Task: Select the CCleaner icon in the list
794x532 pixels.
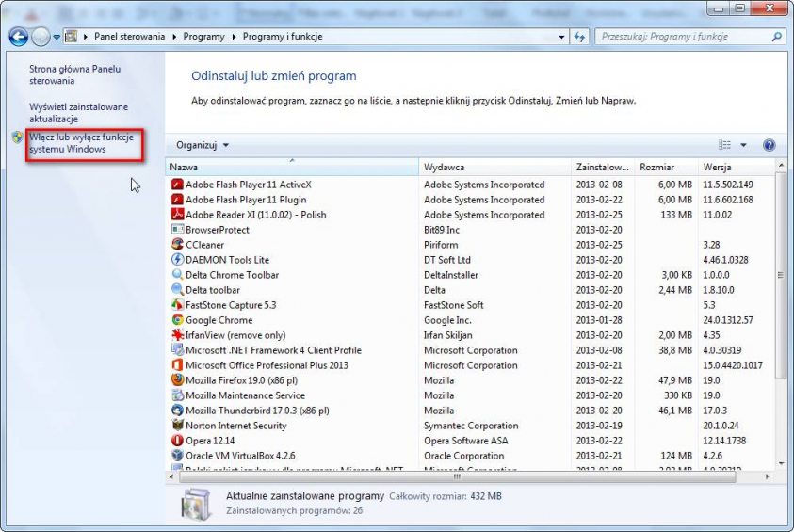Action: tap(177, 245)
